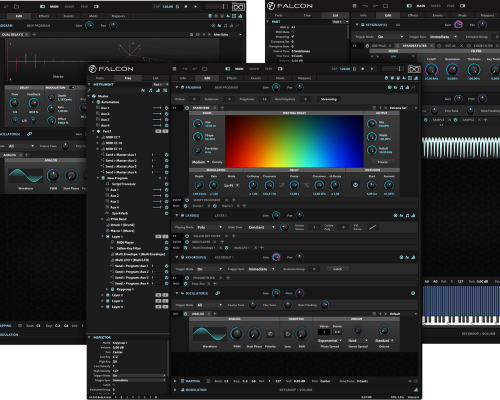This screenshot has width=500, height=400.
Task: Toggle the Stereo unison switch
Action: [x=337, y=332]
